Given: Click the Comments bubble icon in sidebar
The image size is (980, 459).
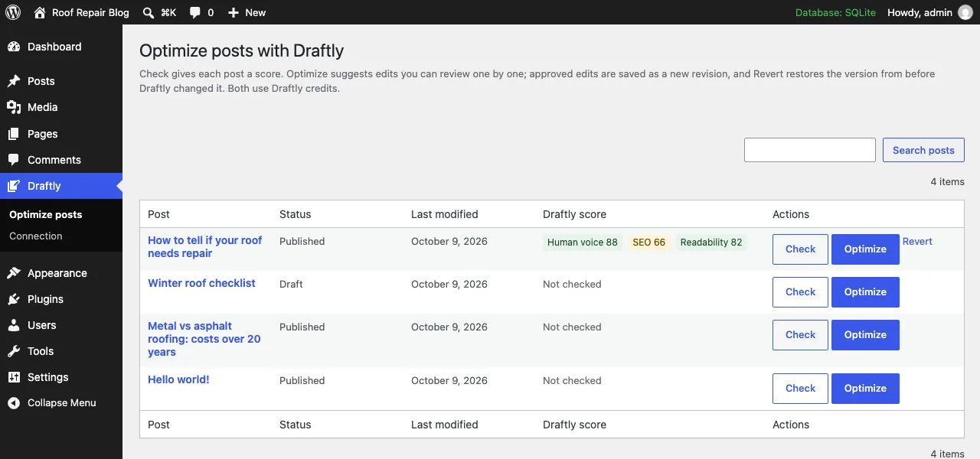Looking at the screenshot, I should [14, 160].
